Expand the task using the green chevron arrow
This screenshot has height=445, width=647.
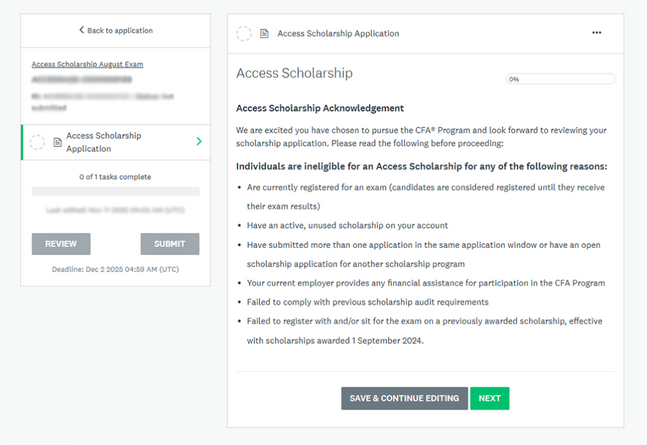pos(199,142)
